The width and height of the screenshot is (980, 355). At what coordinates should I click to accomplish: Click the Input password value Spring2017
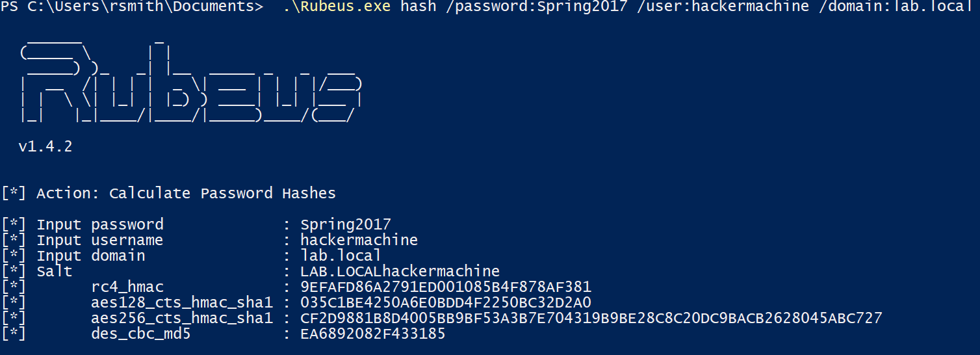click(346, 225)
